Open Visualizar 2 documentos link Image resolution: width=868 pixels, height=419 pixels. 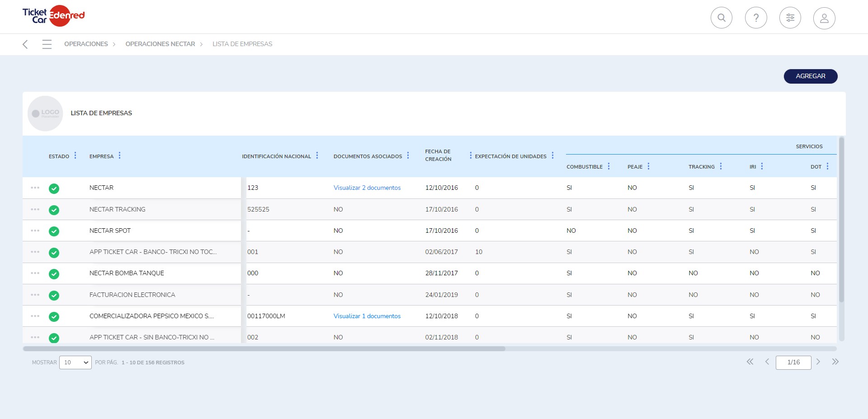[x=367, y=188]
